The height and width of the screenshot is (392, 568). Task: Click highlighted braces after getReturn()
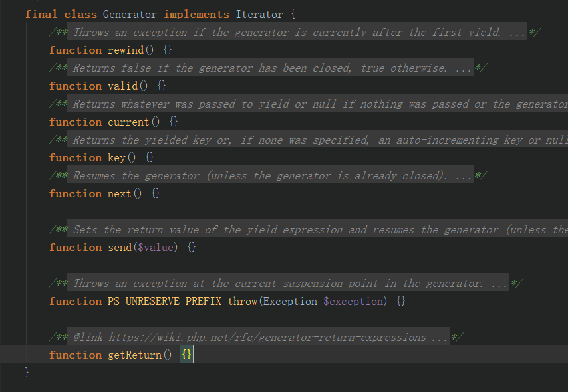(x=186, y=355)
